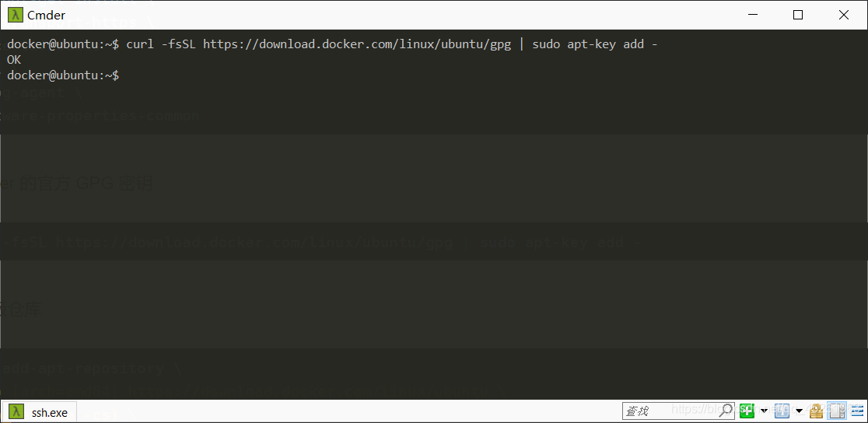Viewport: 868px width, 423px height.
Task: Expand the console list dropdown arrow
Action: coord(800,411)
